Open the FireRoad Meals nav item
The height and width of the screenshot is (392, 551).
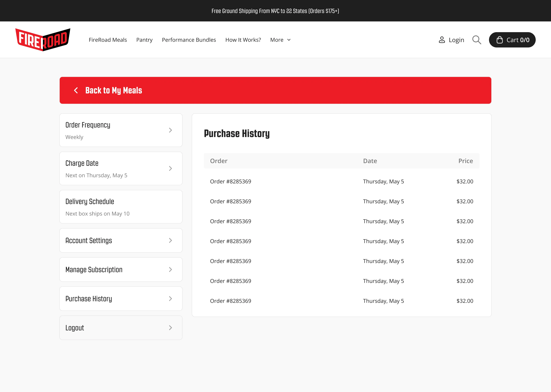(108, 40)
